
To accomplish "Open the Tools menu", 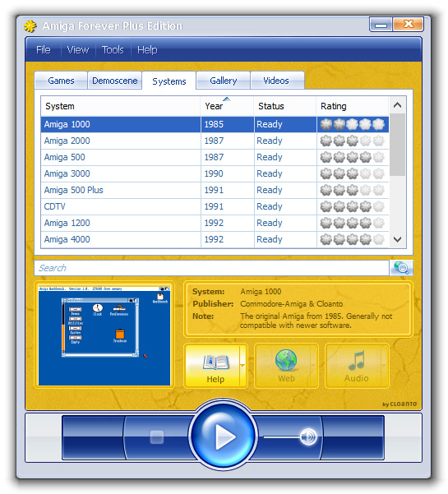I will coord(113,50).
